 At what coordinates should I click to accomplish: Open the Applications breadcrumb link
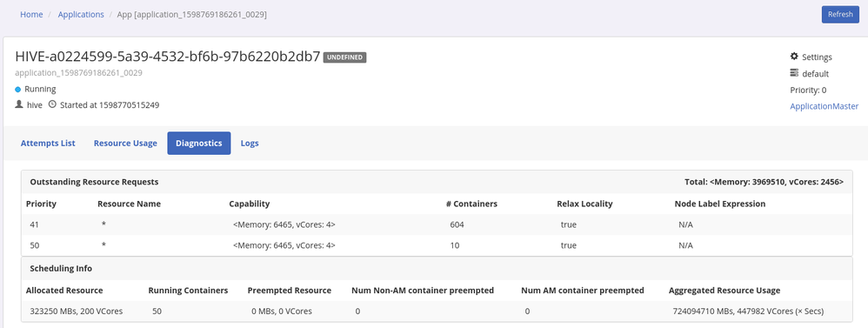click(81, 15)
